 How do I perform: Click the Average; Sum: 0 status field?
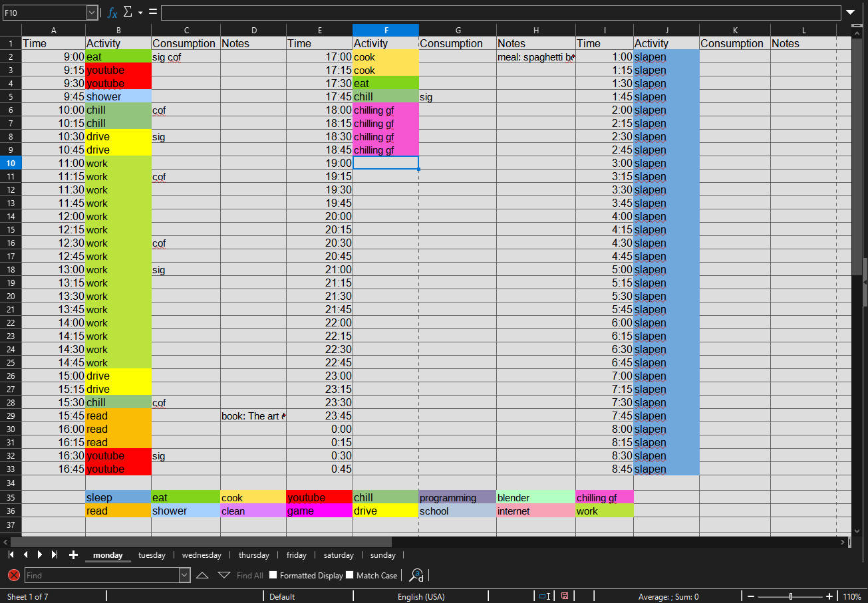click(668, 596)
